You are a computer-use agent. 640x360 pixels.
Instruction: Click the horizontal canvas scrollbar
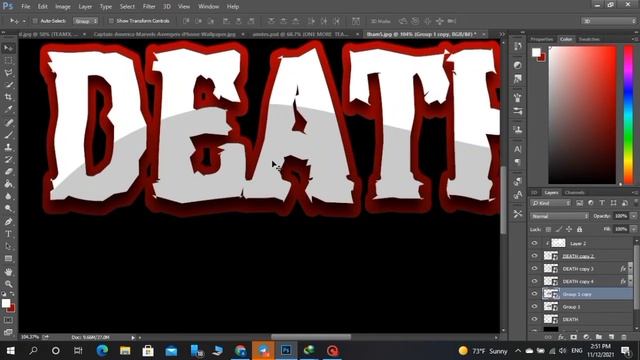[311, 337]
